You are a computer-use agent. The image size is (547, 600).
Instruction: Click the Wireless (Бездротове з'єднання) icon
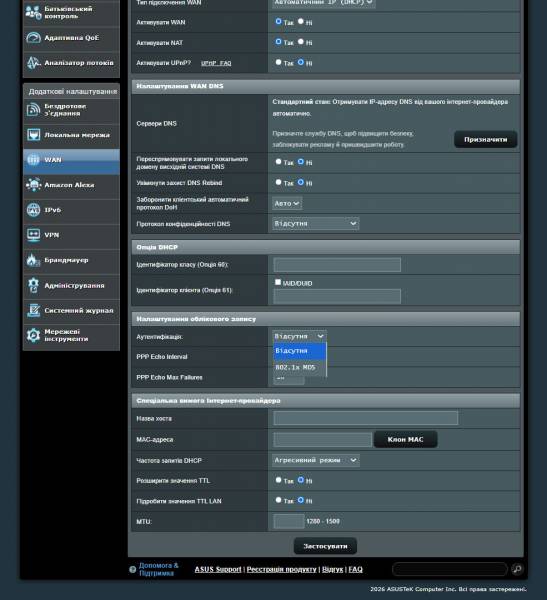[x=33, y=110]
